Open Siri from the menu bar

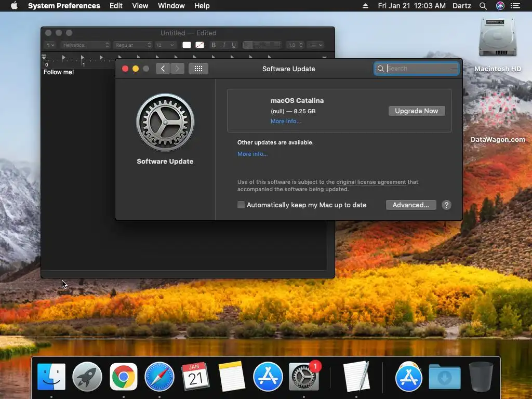click(x=500, y=6)
